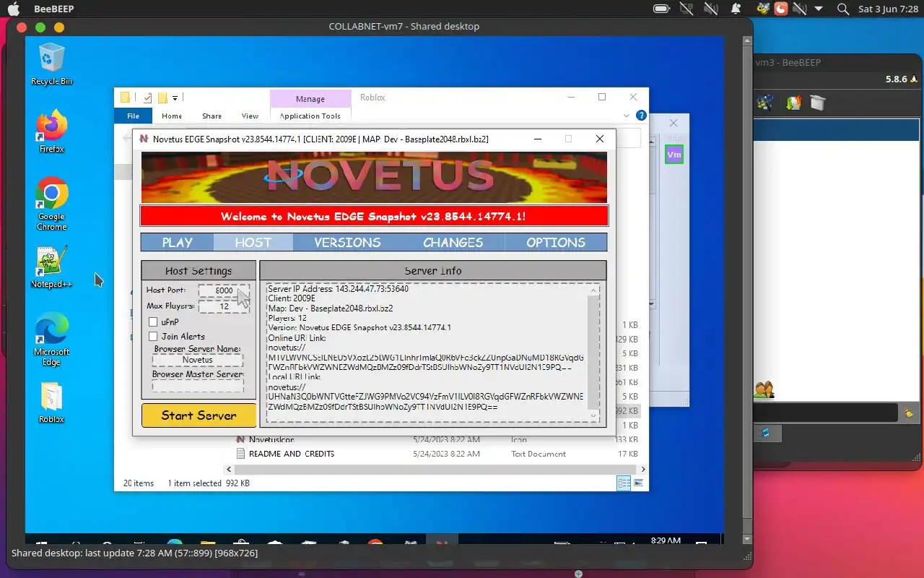
Task: Click the date and time in the menu bar
Action: click(x=888, y=9)
